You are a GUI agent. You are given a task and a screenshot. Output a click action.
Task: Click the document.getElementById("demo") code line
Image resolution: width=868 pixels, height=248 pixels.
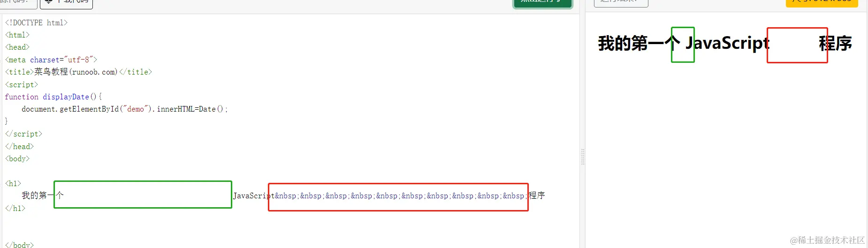[x=125, y=109]
